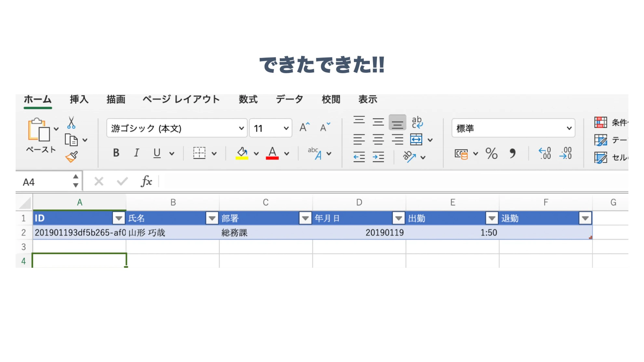Open Insert Function fx
Screen dimensions: 644x362
pos(146,181)
